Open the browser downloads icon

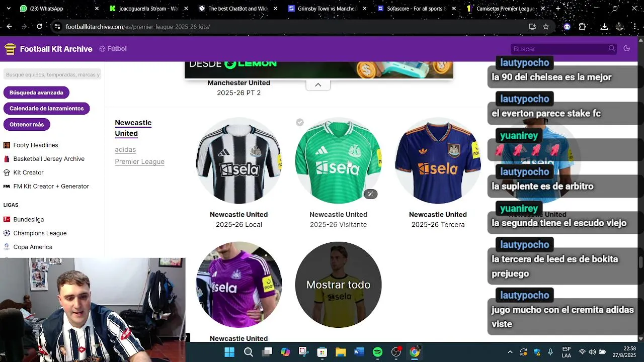(x=604, y=27)
